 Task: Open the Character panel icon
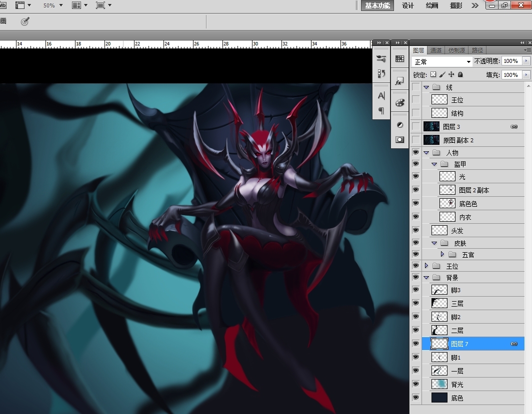click(x=381, y=95)
